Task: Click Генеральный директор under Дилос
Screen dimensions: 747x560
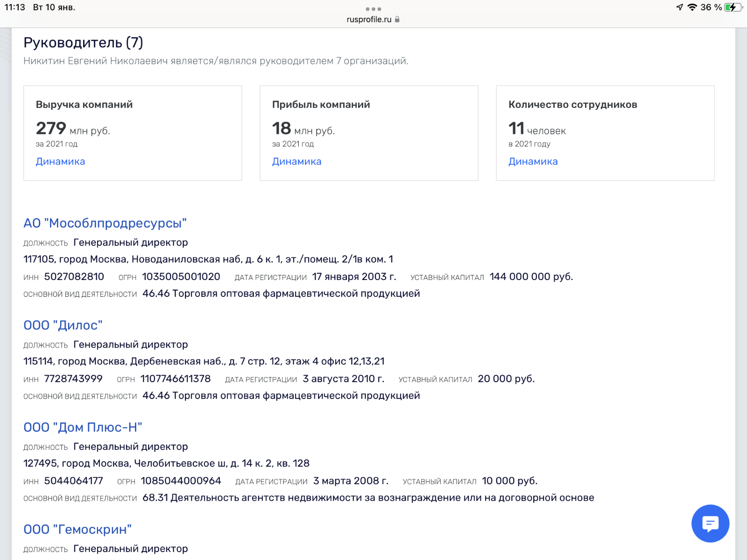Action: [x=131, y=345]
